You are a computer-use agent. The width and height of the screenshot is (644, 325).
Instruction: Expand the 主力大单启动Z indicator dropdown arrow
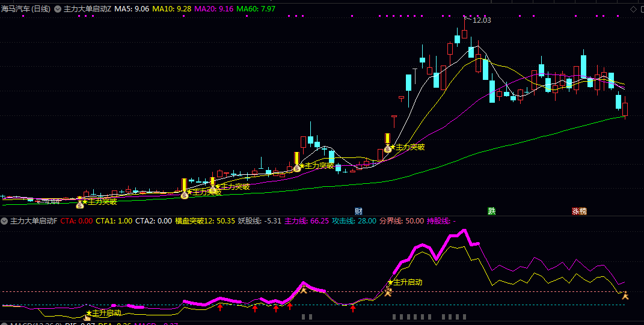pos(58,9)
